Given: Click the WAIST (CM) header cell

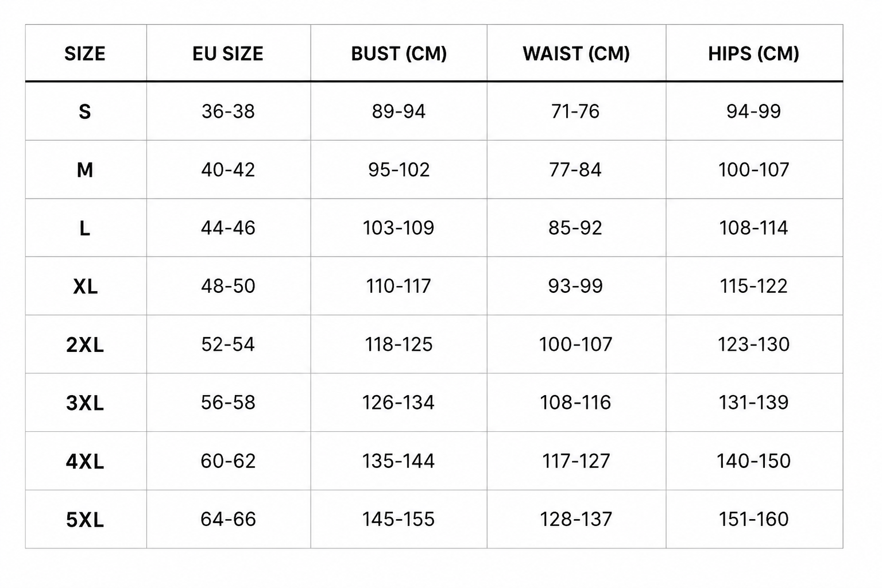Looking at the screenshot, I should 576,53.
